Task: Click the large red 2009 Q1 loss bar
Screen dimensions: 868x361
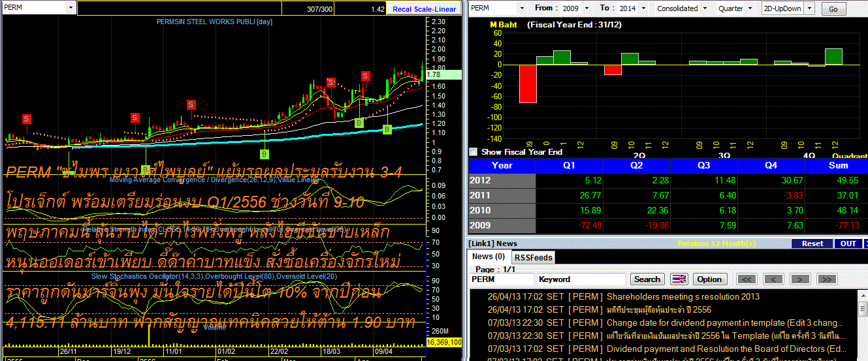Action: click(x=528, y=84)
